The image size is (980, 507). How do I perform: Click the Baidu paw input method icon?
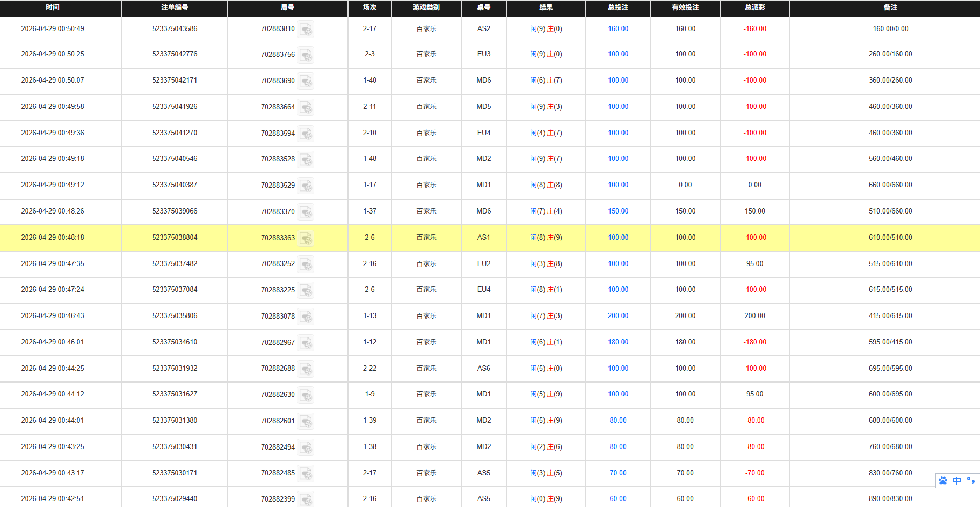(x=943, y=481)
